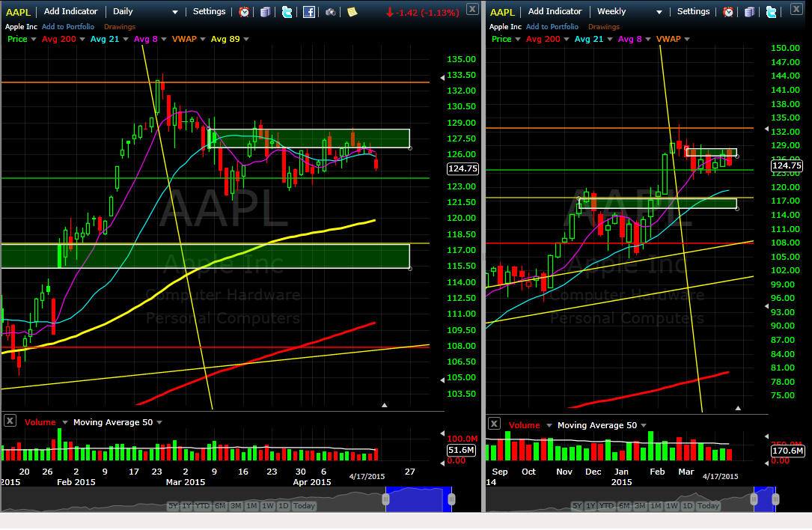Open the yellow sticky note icon
This screenshot has height=530, width=812.
(x=352, y=12)
